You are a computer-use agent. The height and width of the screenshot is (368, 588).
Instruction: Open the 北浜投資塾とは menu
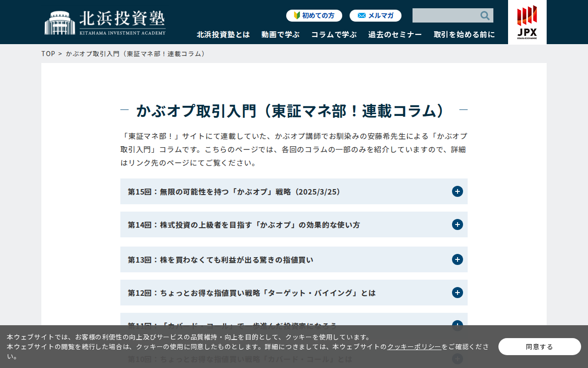pyautogui.click(x=223, y=34)
